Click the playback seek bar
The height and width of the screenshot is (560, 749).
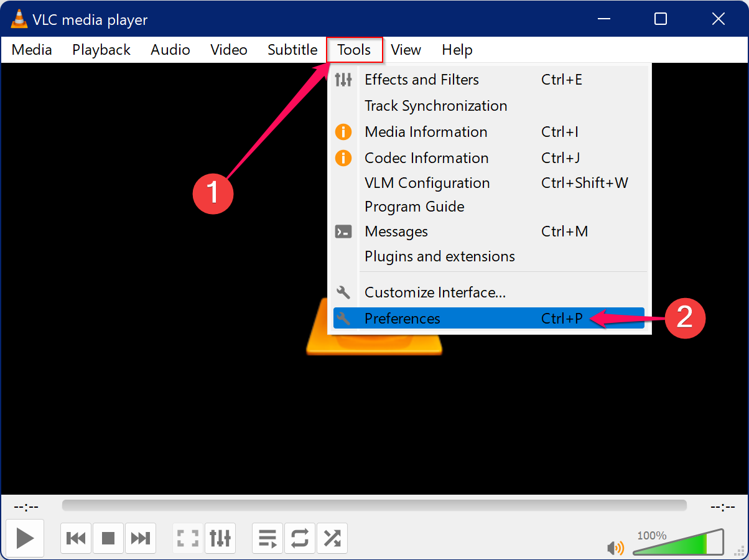click(x=374, y=505)
